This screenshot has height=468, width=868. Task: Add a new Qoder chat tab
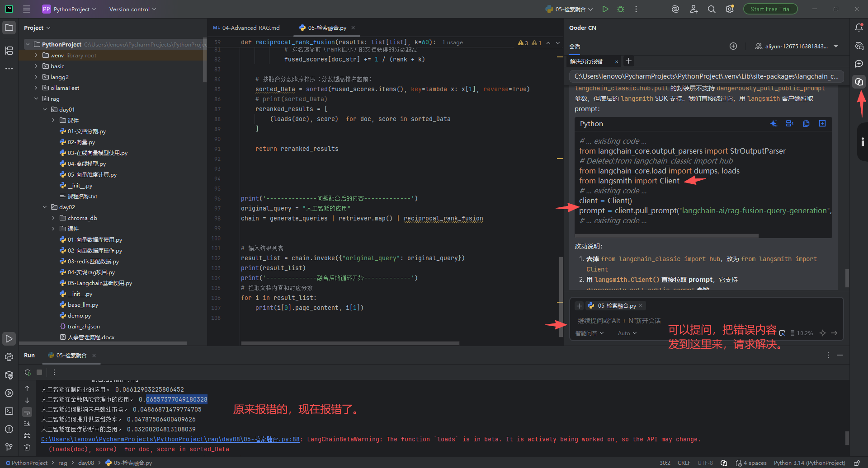[628, 61]
